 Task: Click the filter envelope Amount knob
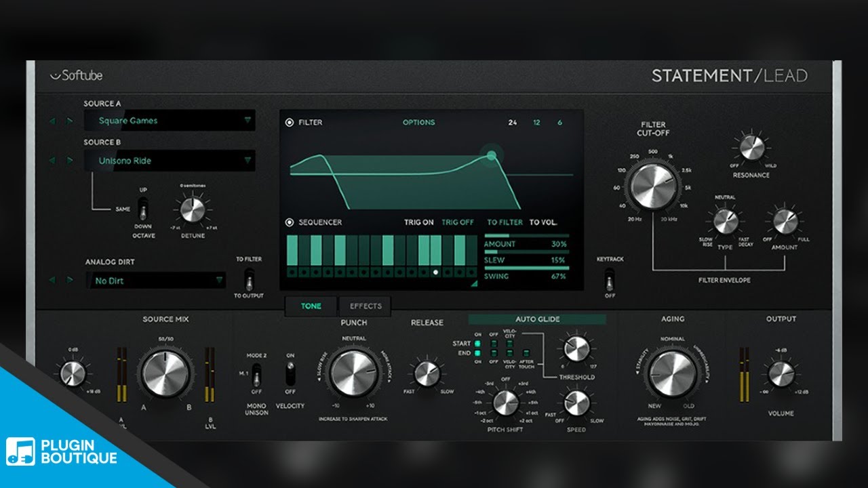click(x=785, y=222)
